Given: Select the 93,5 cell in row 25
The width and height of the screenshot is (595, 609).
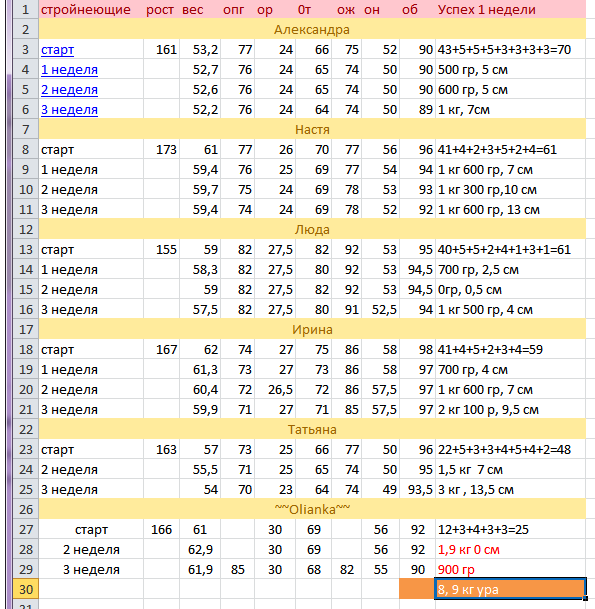Looking at the screenshot, I should 417,490.
